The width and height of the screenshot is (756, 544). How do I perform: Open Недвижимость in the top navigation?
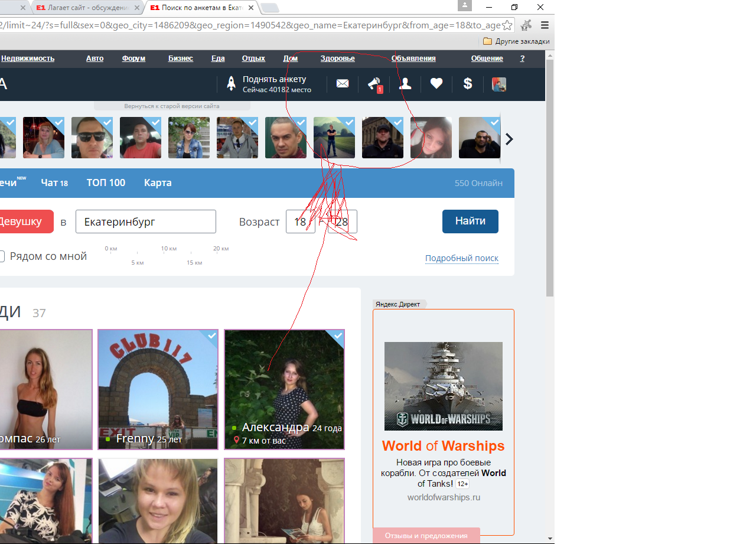coord(28,58)
